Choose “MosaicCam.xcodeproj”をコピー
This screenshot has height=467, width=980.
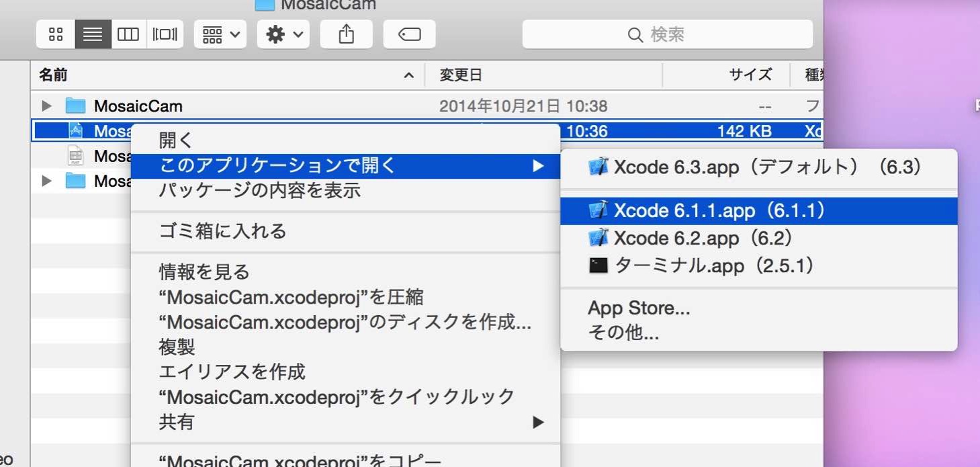tap(345, 460)
